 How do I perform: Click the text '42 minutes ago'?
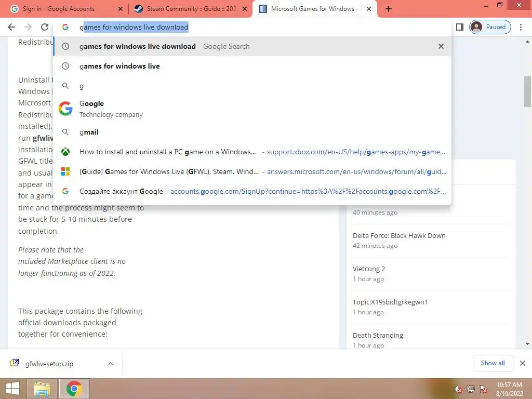[375, 246]
